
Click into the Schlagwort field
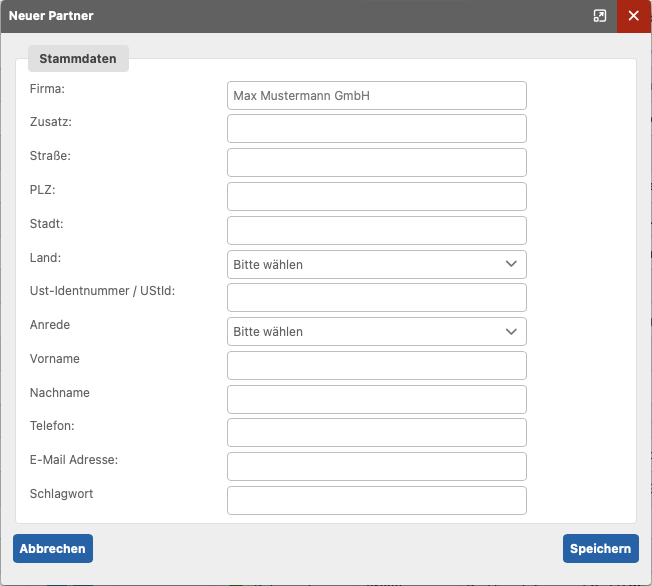click(377, 501)
